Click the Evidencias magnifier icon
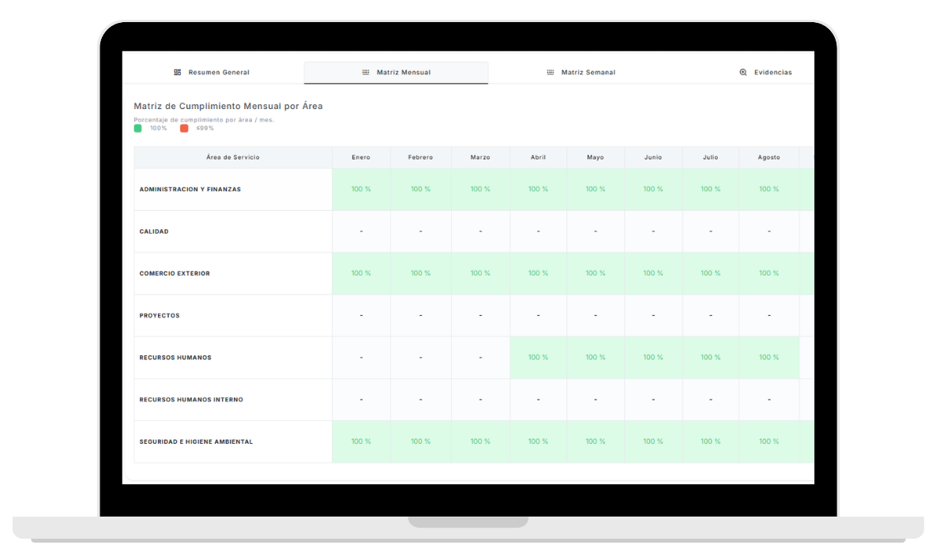 point(743,73)
